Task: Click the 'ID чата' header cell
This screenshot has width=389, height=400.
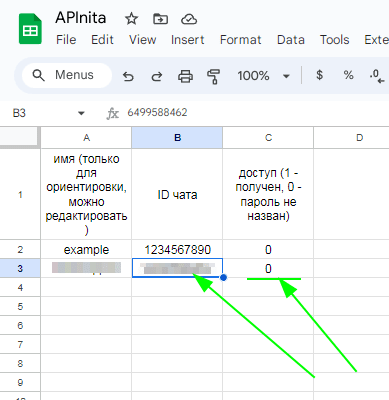Action: [x=177, y=194]
